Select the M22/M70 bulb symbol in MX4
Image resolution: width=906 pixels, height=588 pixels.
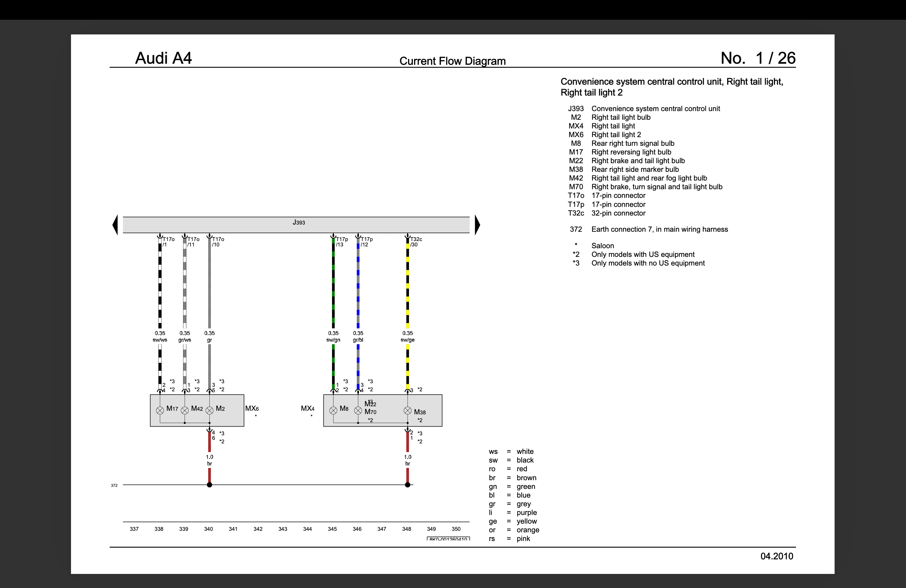[358, 410]
